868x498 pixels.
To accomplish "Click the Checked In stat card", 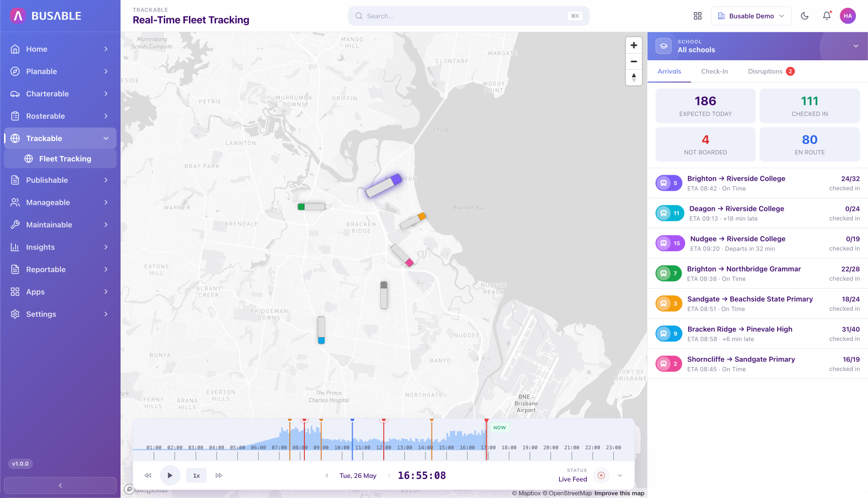I will pyautogui.click(x=810, y=106).
